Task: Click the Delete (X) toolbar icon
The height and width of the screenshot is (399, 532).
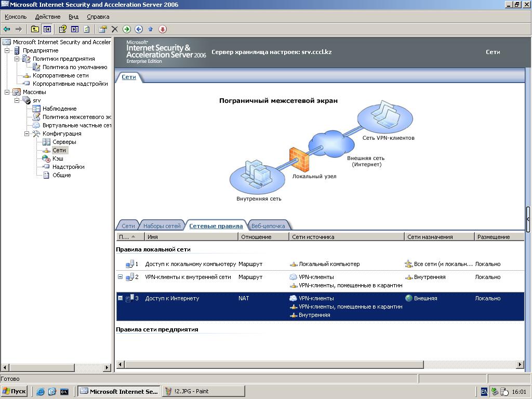Action: coord(115,29)
